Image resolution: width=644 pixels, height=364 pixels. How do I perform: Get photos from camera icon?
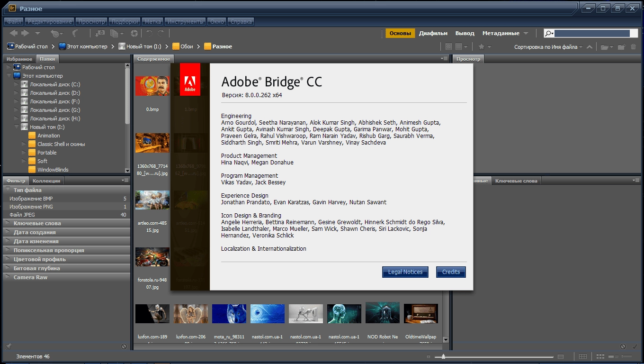pos(100,33)
